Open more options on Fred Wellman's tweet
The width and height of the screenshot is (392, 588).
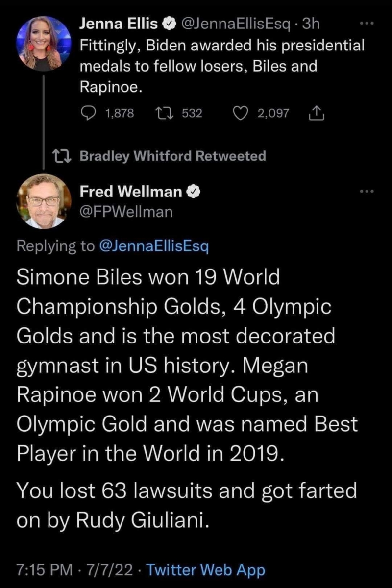coord(366,192)
